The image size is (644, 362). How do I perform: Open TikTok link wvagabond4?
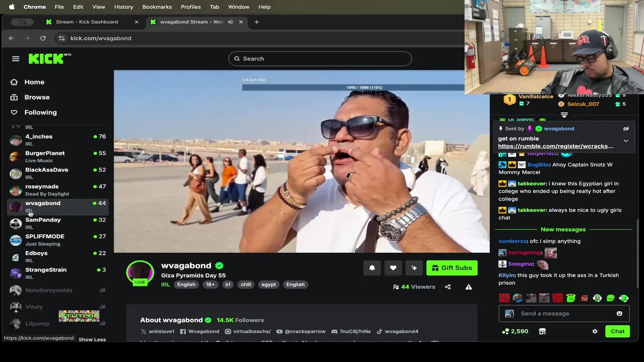[x=397, y=331]
